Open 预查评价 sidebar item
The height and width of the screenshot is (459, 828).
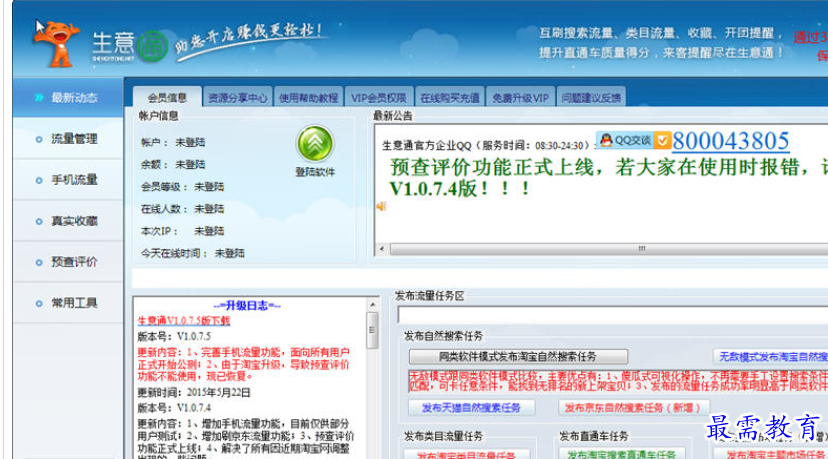click(x=69, y=262)
